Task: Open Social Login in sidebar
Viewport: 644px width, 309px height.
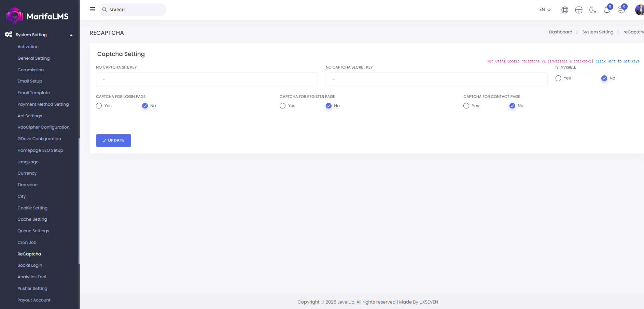Action: click(30, 265)
